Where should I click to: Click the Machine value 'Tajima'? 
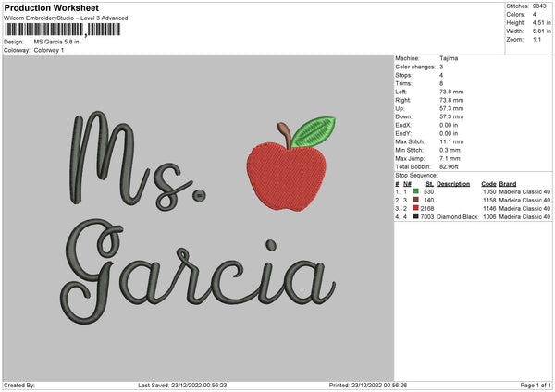tap(449, 58)
